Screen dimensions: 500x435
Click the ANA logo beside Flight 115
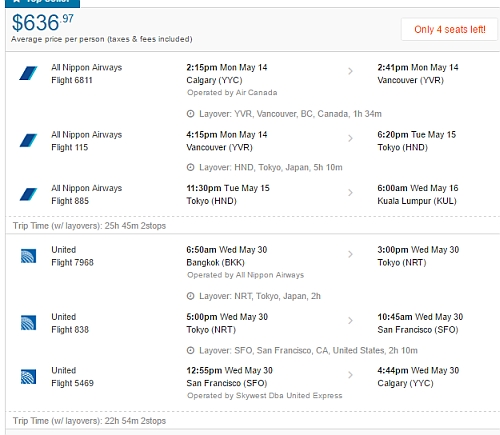coord(28,140)
